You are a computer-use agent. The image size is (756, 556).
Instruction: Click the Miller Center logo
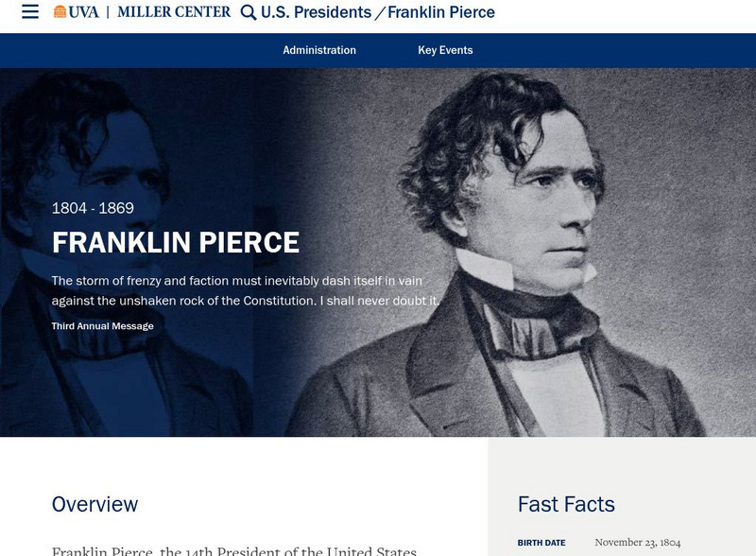point(174,12)
